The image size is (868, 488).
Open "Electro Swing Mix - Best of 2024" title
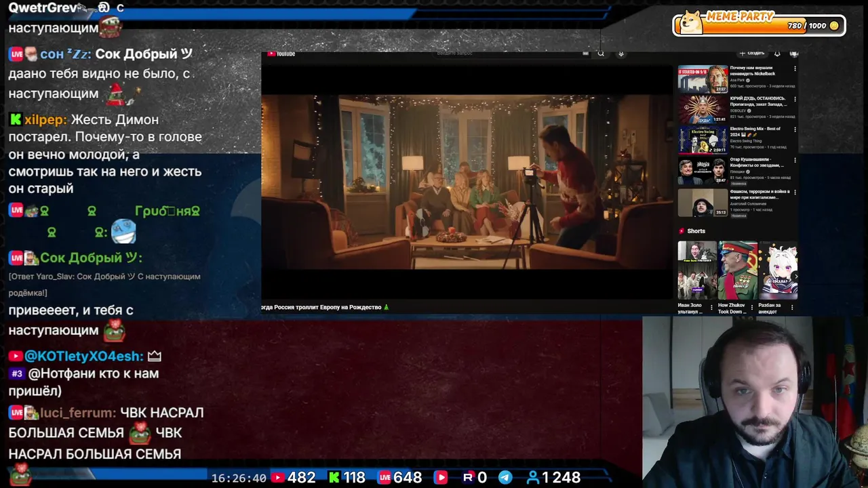point(755,131)
